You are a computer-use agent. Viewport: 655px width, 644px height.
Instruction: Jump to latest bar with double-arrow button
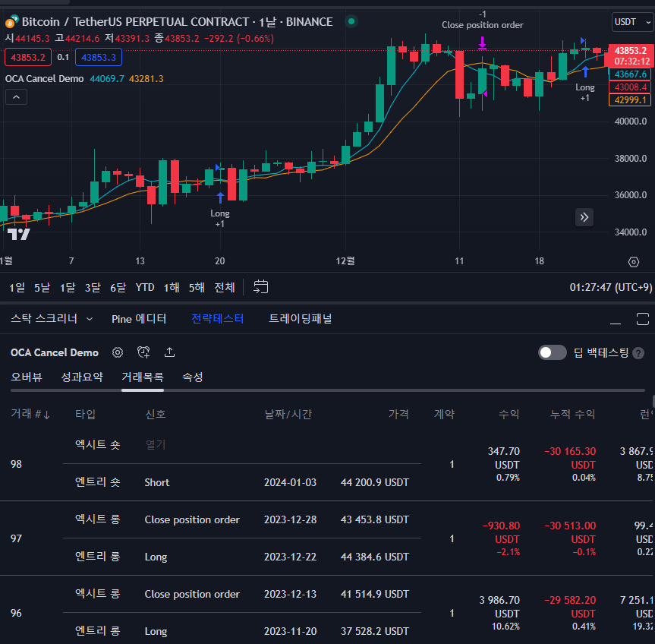584,217
